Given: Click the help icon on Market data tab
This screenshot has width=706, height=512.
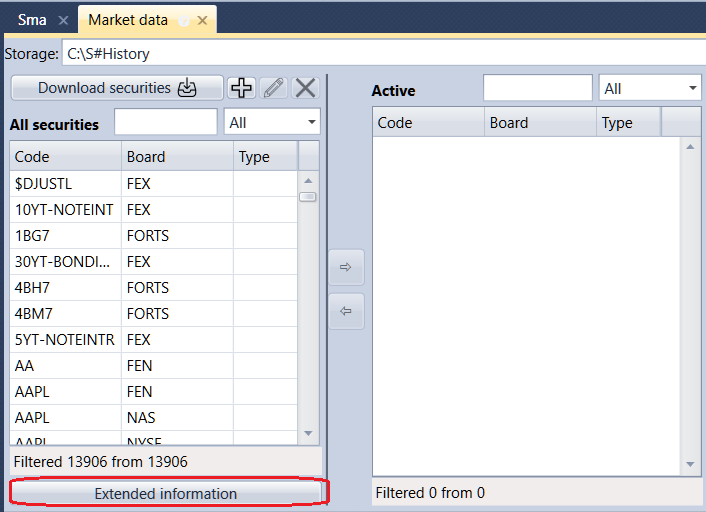Looking at the screenshot, I should 184,21.
